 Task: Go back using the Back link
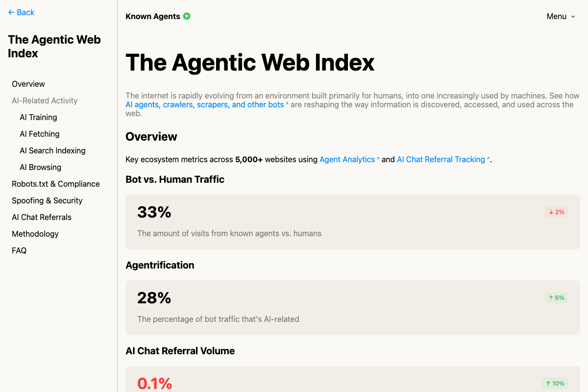(x=21, y=12)
